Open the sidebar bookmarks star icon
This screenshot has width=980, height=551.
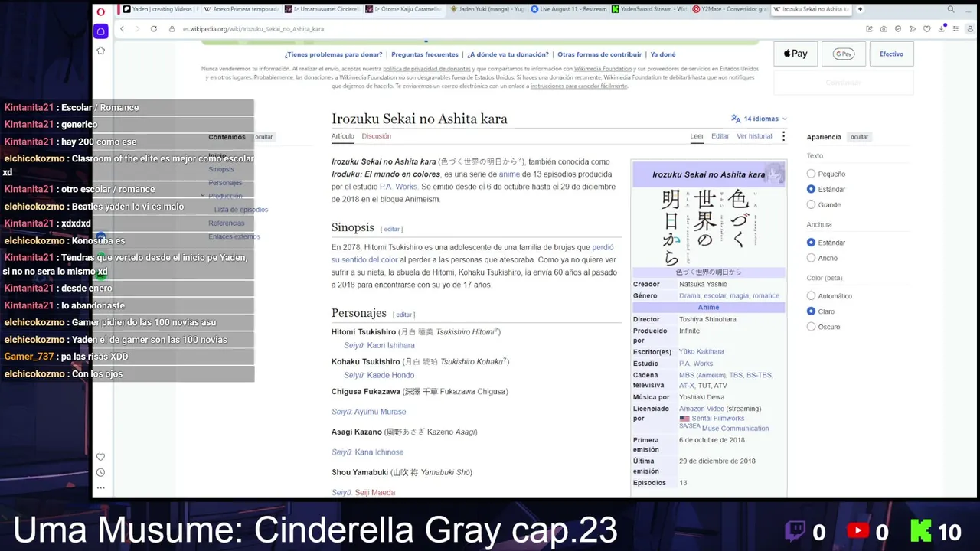click(x=100, y=51)
